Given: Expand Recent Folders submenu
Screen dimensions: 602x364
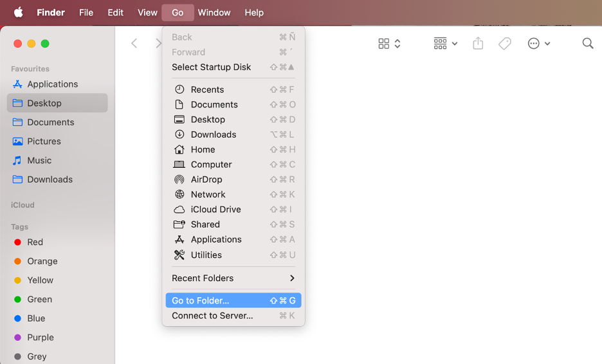Looking at the screenshot, I should click(233, 278).
